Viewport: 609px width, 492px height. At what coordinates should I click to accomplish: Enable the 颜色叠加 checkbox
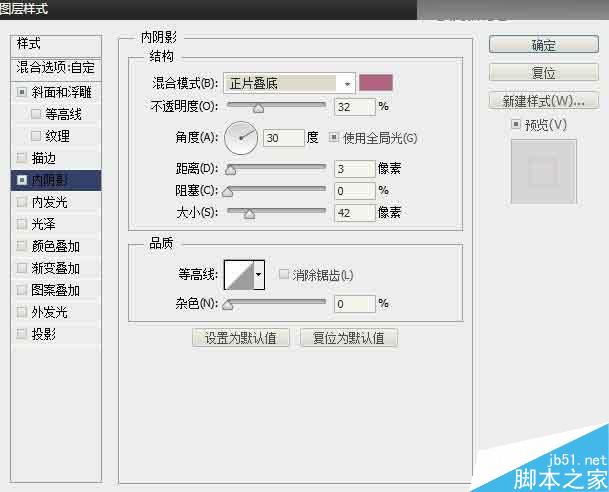click(x=22, y=246)
